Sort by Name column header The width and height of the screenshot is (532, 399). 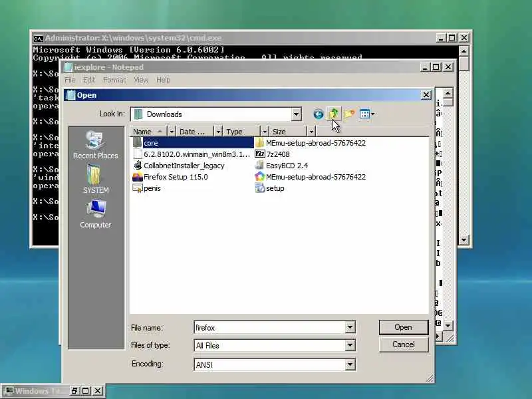click(148, 131)
